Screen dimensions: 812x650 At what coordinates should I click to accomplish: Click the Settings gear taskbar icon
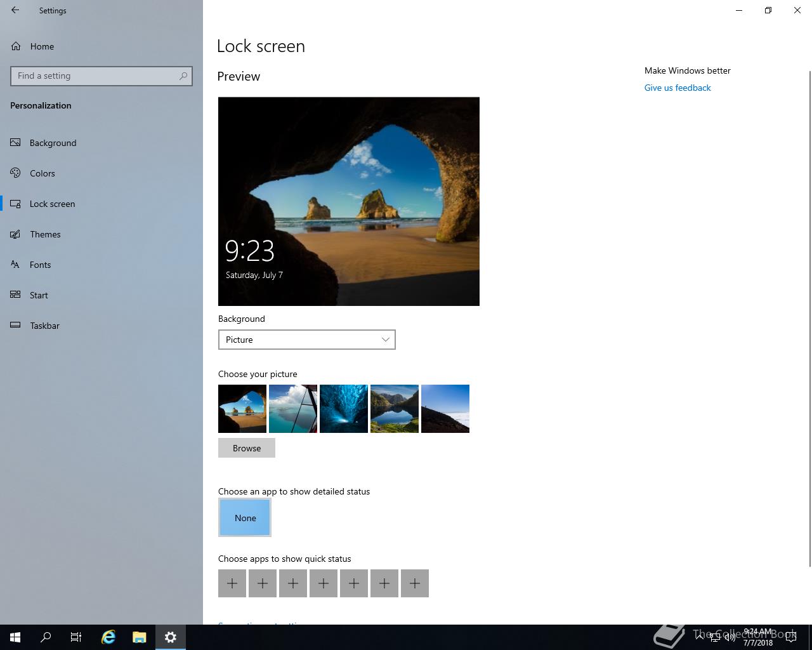click(x=171, y=637)
